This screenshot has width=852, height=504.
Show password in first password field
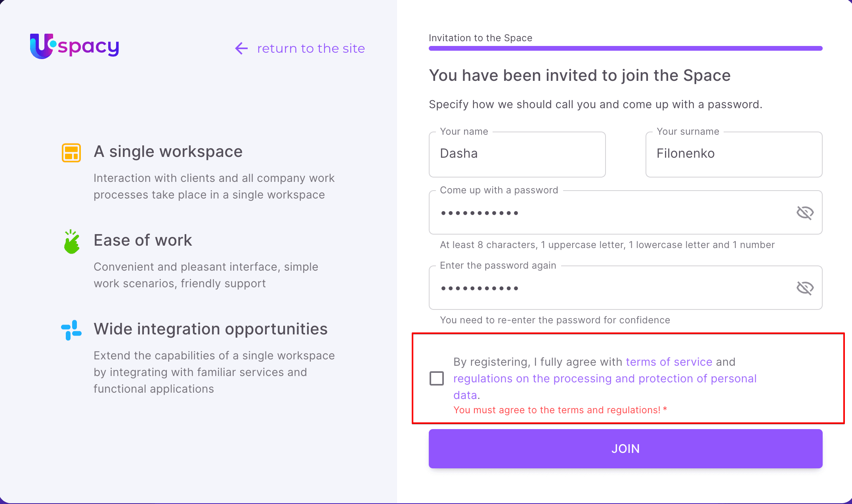805,213
